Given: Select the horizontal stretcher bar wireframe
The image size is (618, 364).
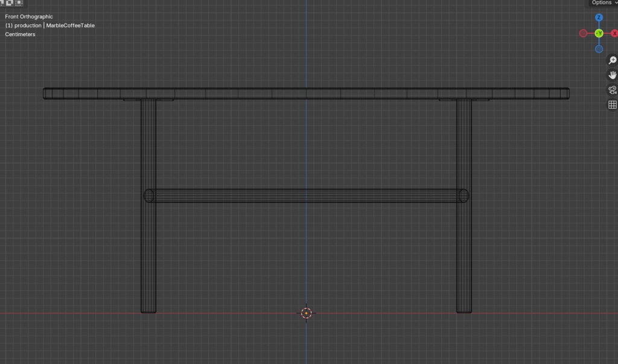Looking at the screenshot, I should 306,196.
